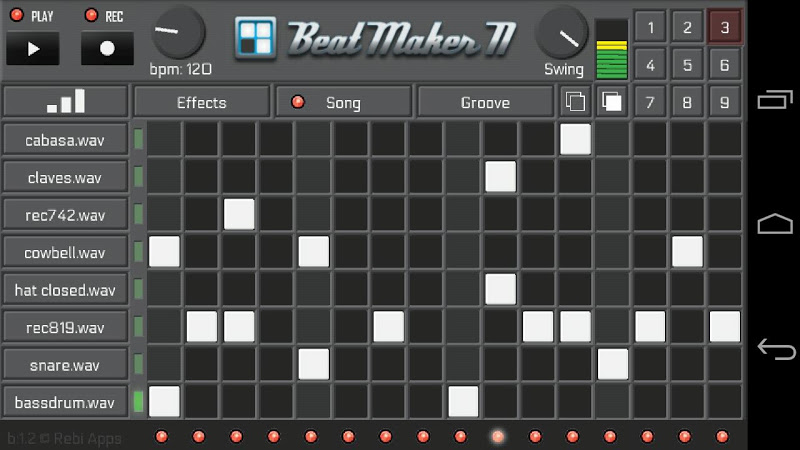This screenshot has height=450, width=800.
Task: Tap the Android home icon
Action: coord(775,223)
